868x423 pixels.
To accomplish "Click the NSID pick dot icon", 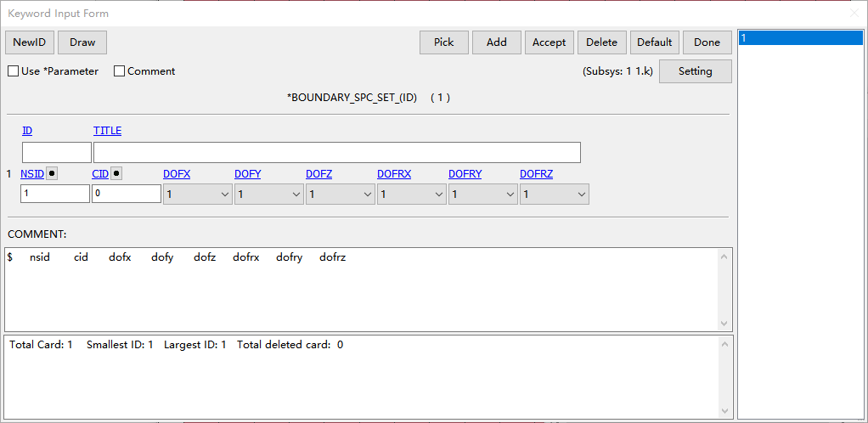I will [x=52, y=173].
